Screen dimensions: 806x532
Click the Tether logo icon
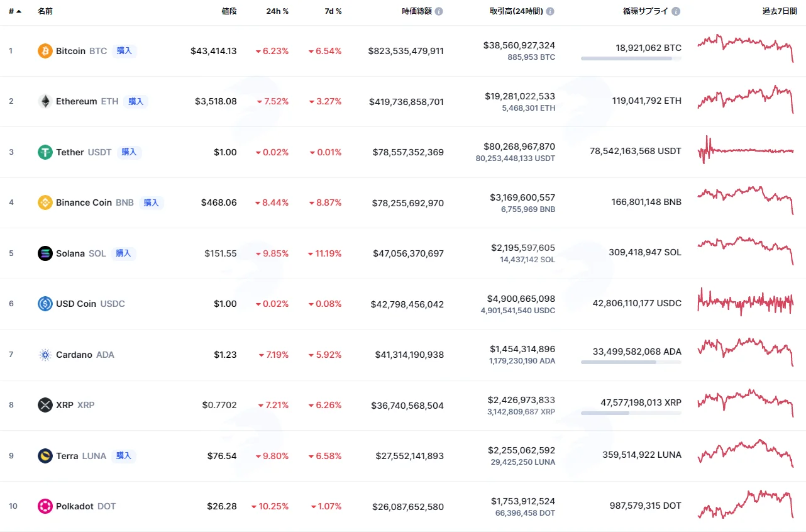(x=45, y=152)
